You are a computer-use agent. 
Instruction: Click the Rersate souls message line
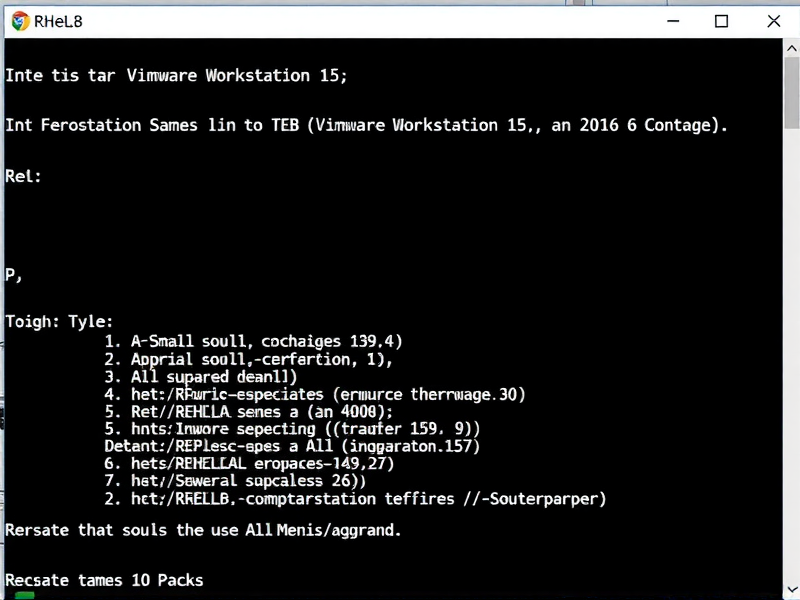pos(200,530)
